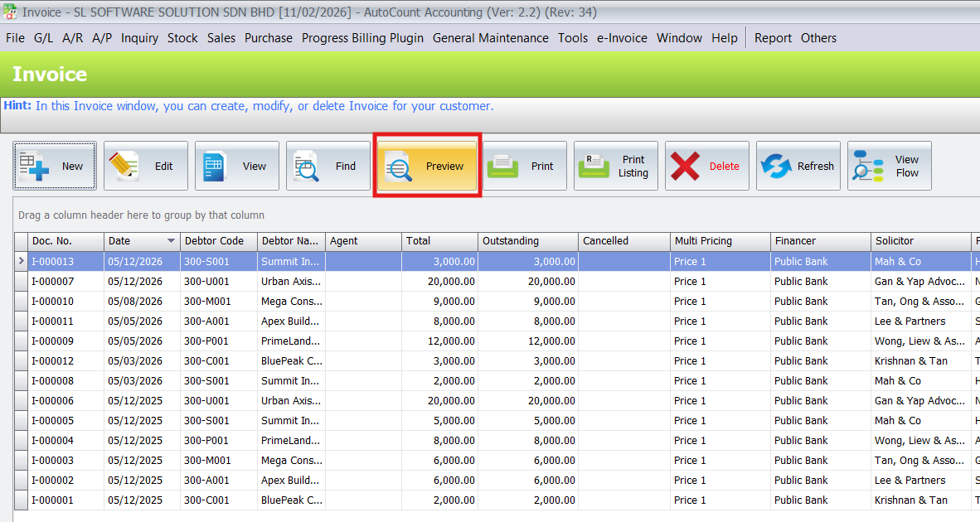Click the row indicator for I-000013
This screenshot has height=522, width=980.
pos(22,262)
